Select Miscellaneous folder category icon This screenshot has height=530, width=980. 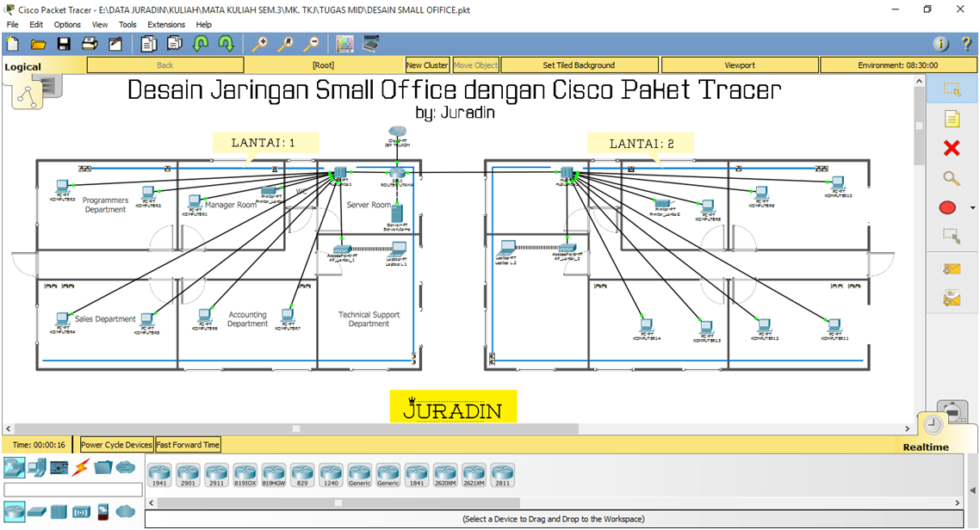click(x=103, y=467)
